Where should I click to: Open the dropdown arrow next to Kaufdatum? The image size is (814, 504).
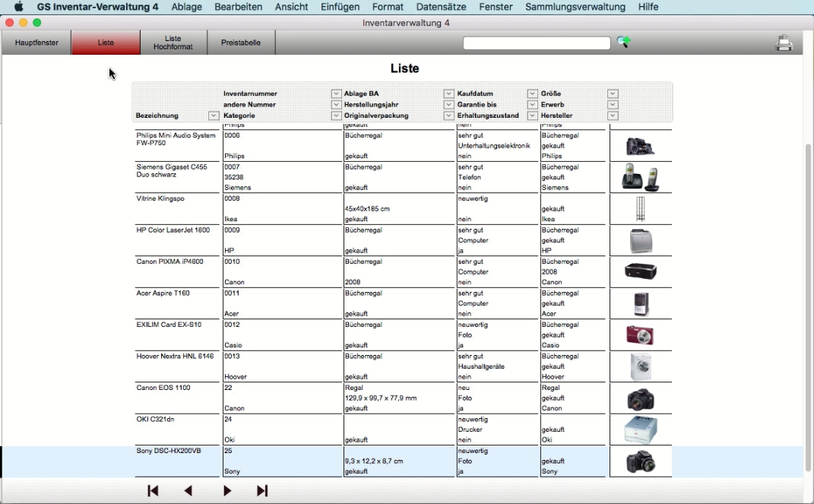[532, 94]
